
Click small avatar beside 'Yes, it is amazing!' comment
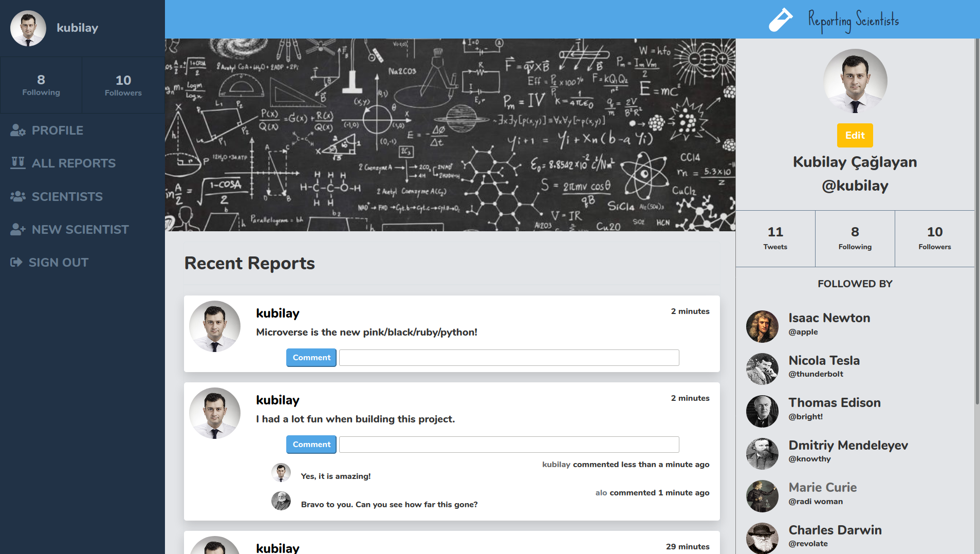(x=281, y=472)
